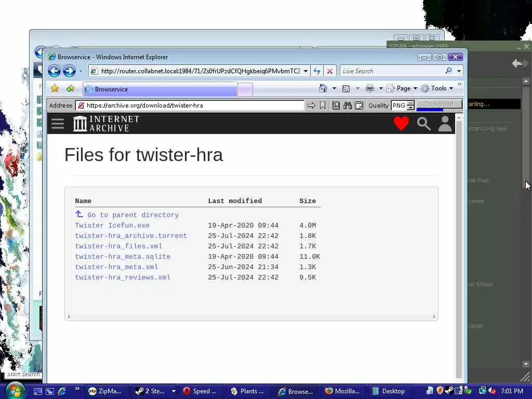532x399 pixels.
Task: Expand the Print options dropdown arrow
Action: (381, 88)
